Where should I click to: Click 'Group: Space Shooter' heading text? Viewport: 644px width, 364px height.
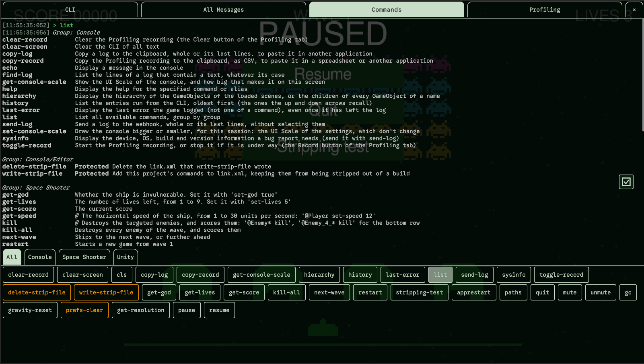point(36,188)
